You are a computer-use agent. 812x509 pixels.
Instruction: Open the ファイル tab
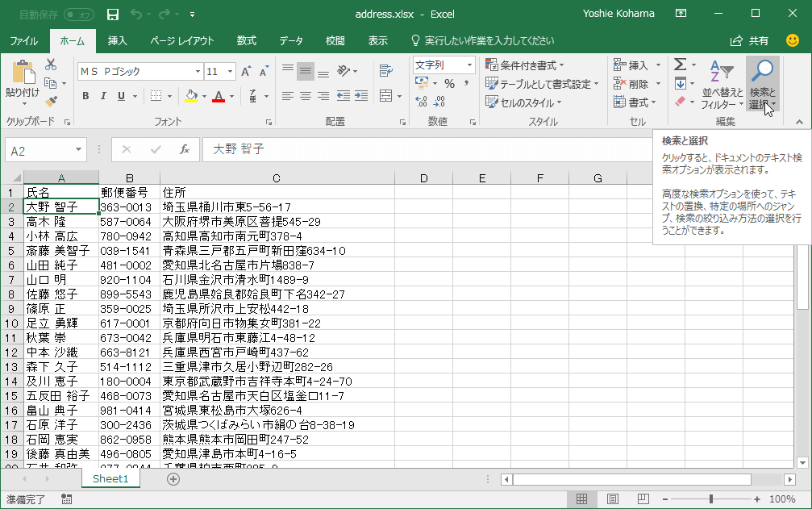(24, 41)
